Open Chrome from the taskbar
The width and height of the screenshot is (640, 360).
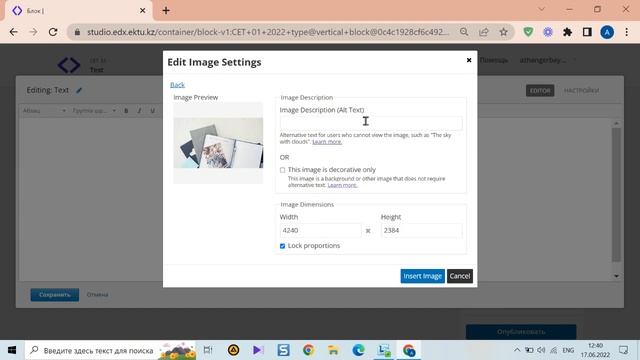[309, 350]
